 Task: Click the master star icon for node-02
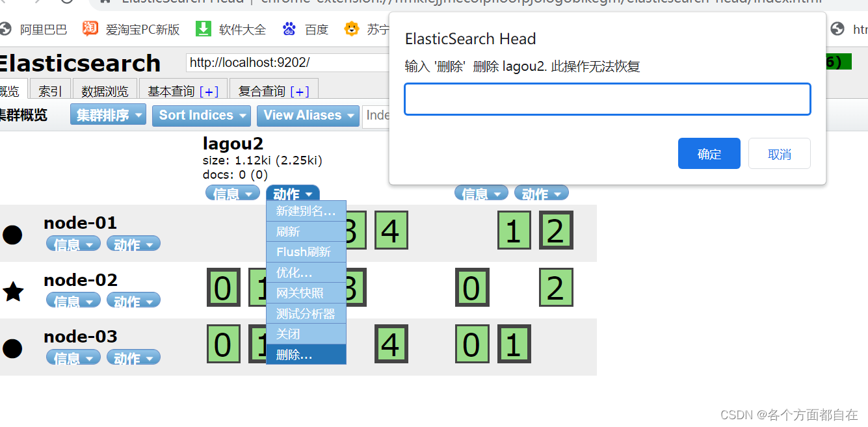(x=13, y=291)
